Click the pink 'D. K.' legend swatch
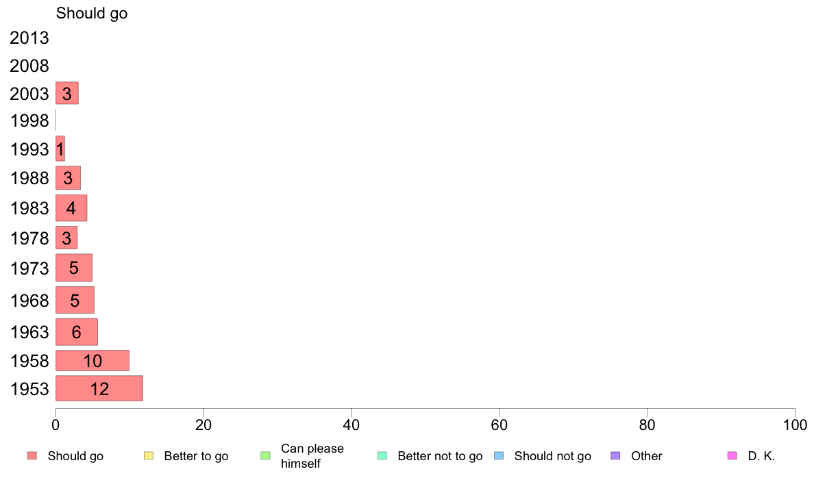This screenshot has height=504, width=814. (732, 456)
